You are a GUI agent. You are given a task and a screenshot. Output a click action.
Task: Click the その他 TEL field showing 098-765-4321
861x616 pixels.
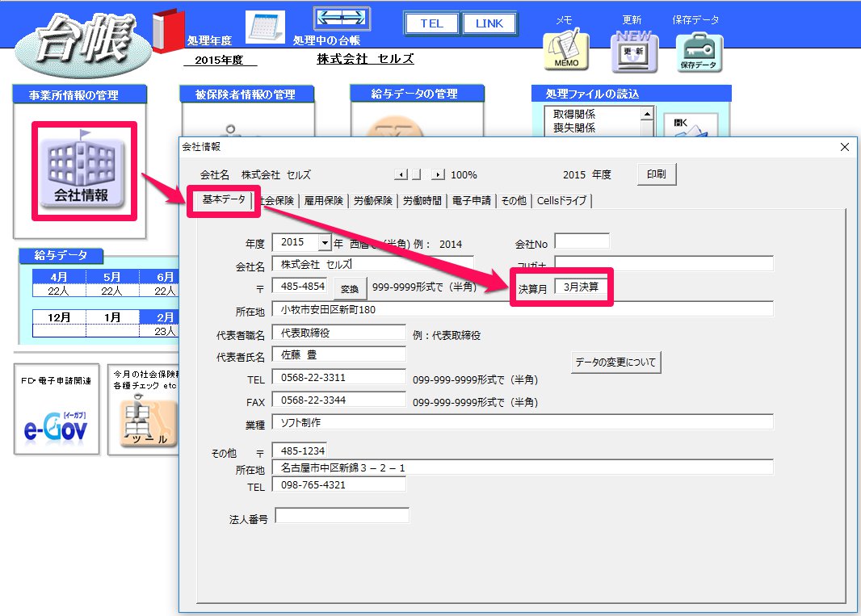338,484
